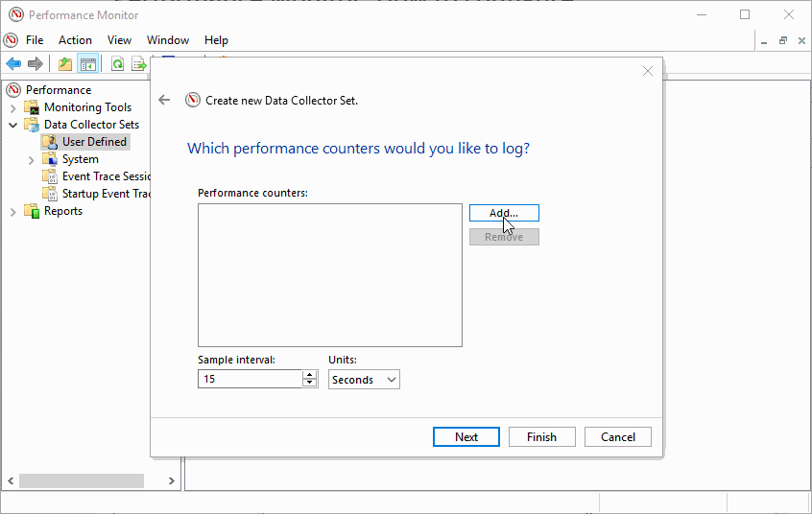The image size is (812, 514).
Task: Toggle Show/Hide Console Tree toolbar icon
Action: pyautogui.click(x=87, y=64)
